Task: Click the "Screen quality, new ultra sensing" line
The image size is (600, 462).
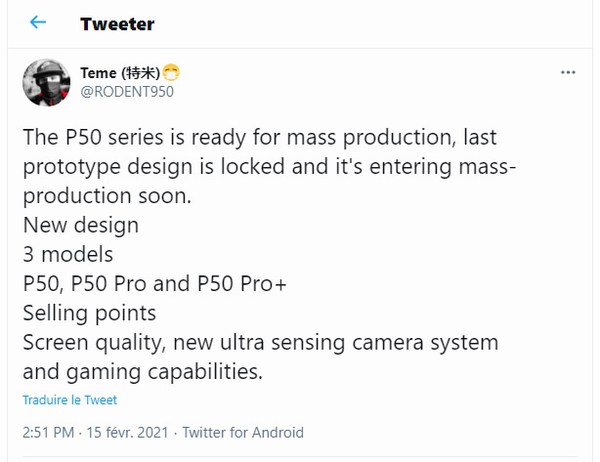Action: coord(260,342)
